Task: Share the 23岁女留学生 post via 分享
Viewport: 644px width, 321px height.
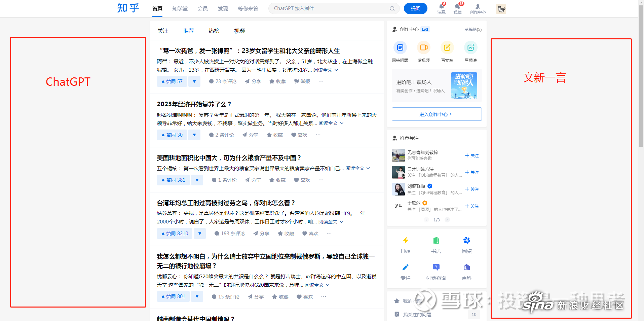Action: (x=253, y=81)
